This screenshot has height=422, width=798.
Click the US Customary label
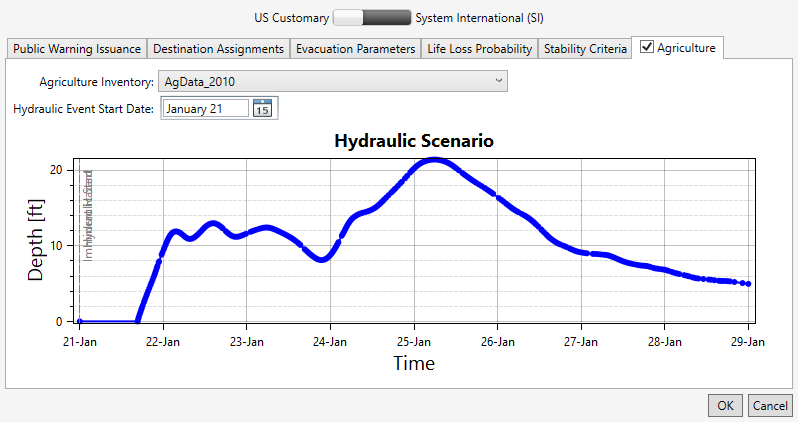pos(290,17)
